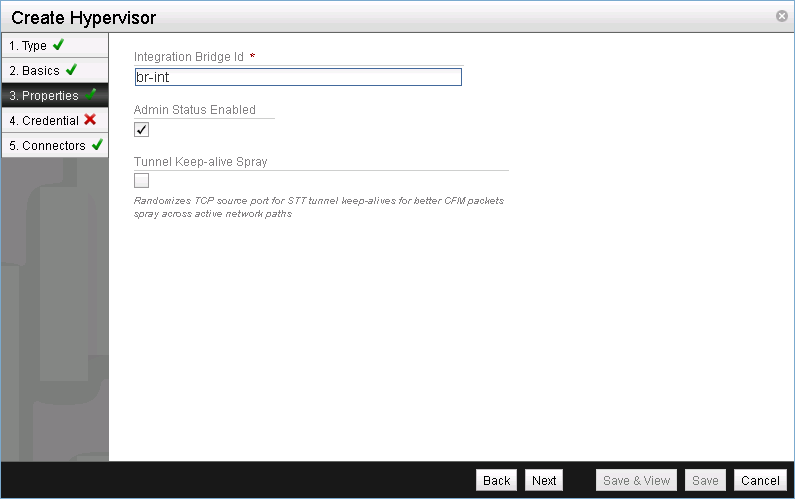The width and height of the screenshot is (795, 499).
Task: Click the red X error icon beside Credential
Action: pyautogui.click(x=90, y=120)
